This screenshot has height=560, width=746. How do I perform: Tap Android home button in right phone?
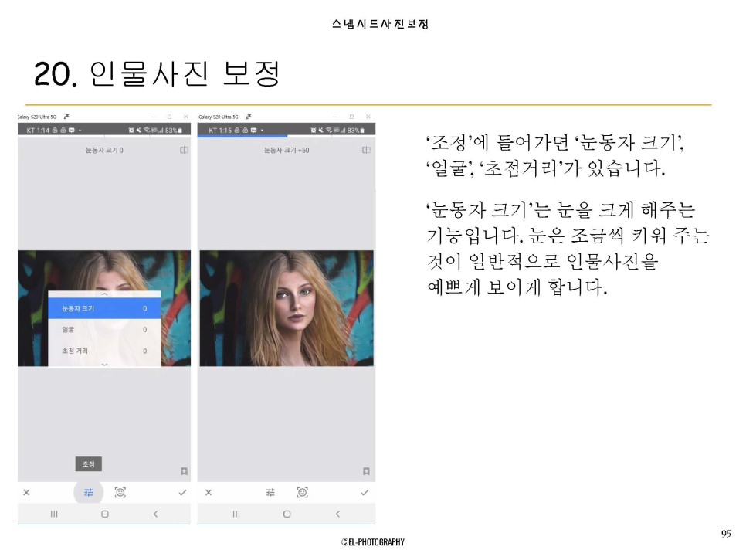coord(287,514)
